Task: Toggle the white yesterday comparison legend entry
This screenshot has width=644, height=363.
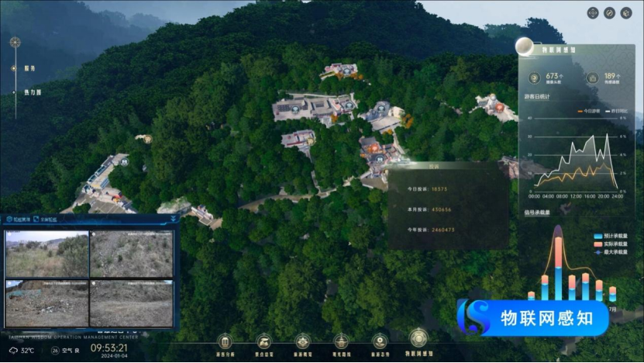Action: [x=616, y=111]
